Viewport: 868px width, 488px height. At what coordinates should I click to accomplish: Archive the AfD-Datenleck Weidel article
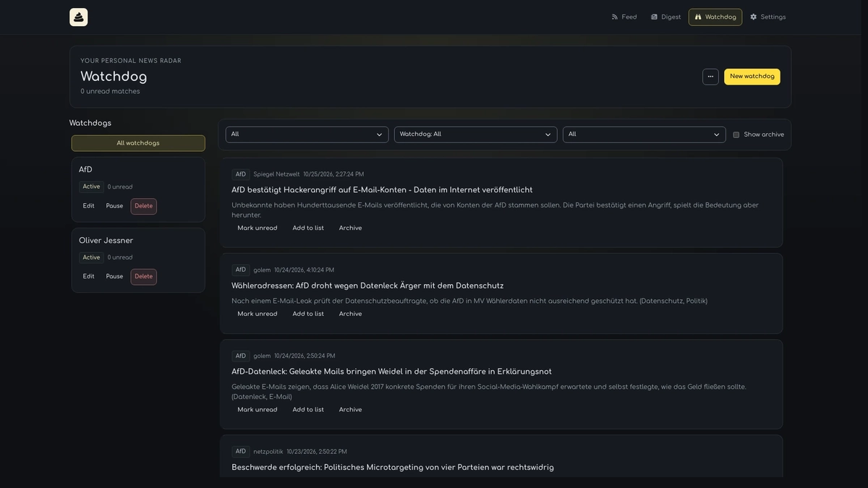tap(350, 410)
